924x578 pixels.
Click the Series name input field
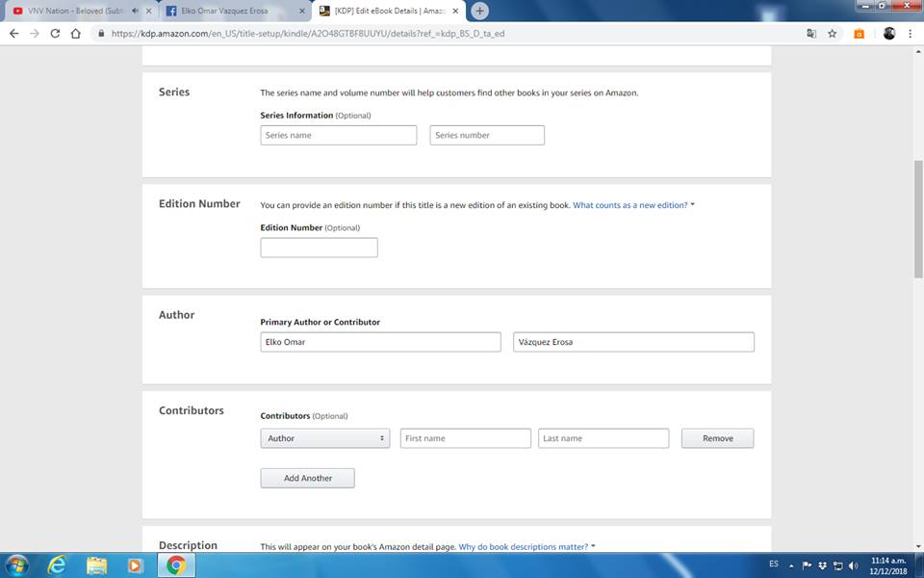(338, 136)
